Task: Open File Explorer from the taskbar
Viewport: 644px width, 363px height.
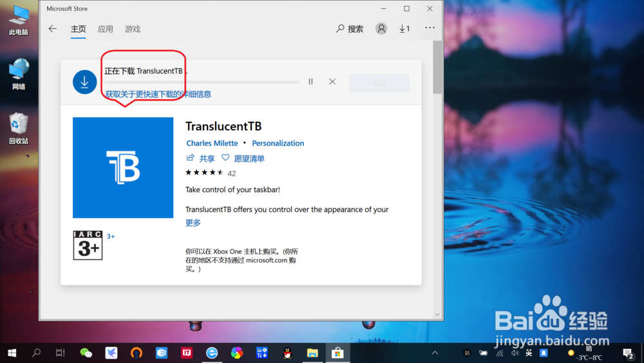Action: [x=312, y=353]
